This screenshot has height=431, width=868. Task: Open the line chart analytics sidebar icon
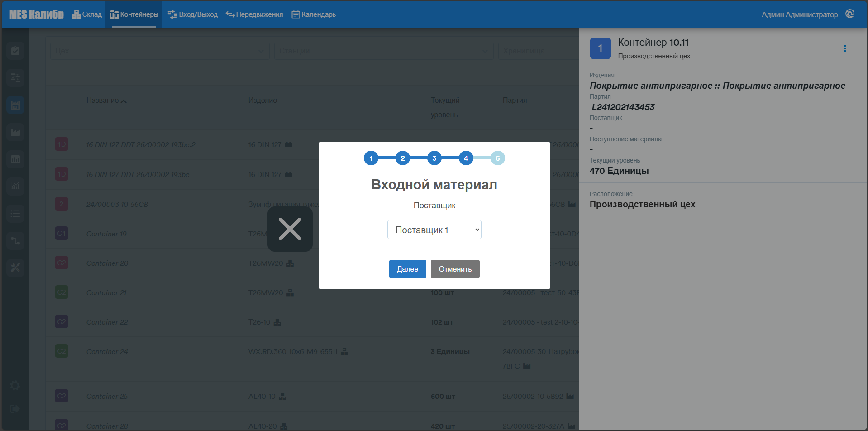point(15,186)
